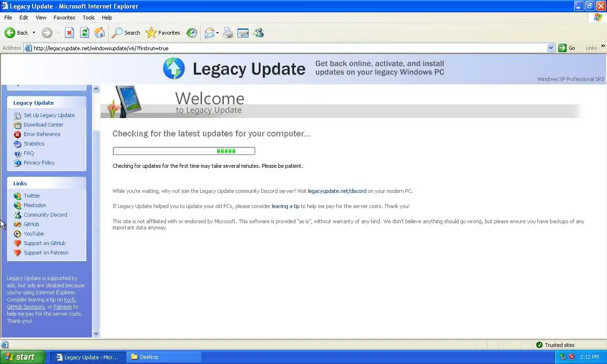
Task: Click the red Error Reference icon
Action: point(18,134)
